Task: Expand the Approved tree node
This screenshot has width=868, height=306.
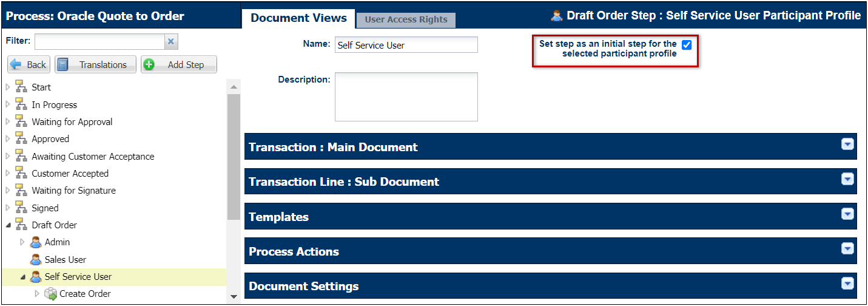Action: (8, 138)
